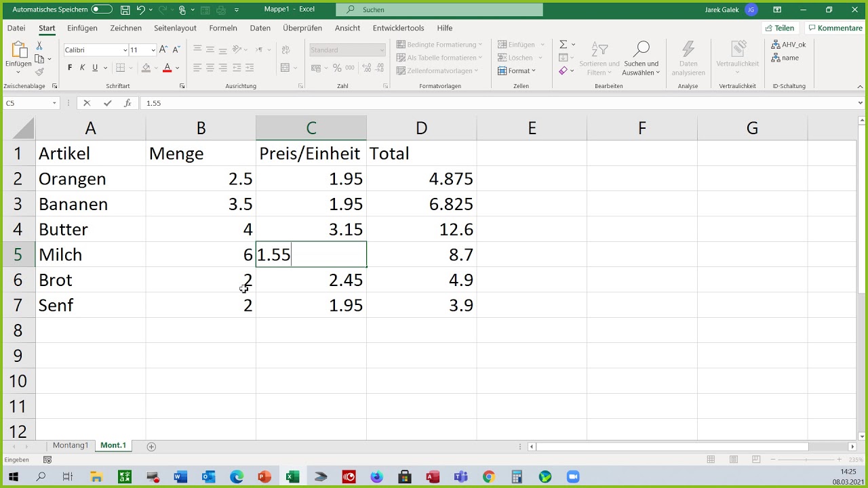Undo the last action
This screenshot has width=868, height=488.
click(x=140, y=9)
